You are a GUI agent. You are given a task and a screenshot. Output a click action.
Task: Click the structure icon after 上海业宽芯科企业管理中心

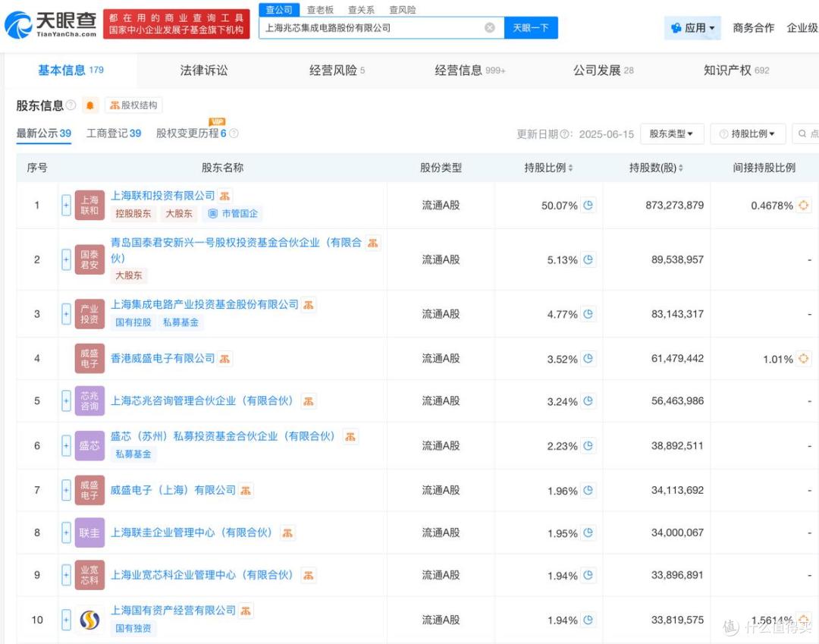coord(309,575)
